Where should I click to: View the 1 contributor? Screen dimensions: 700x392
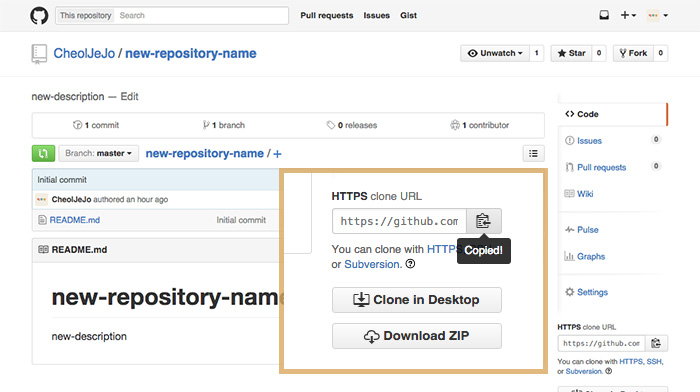coord(480,125)
